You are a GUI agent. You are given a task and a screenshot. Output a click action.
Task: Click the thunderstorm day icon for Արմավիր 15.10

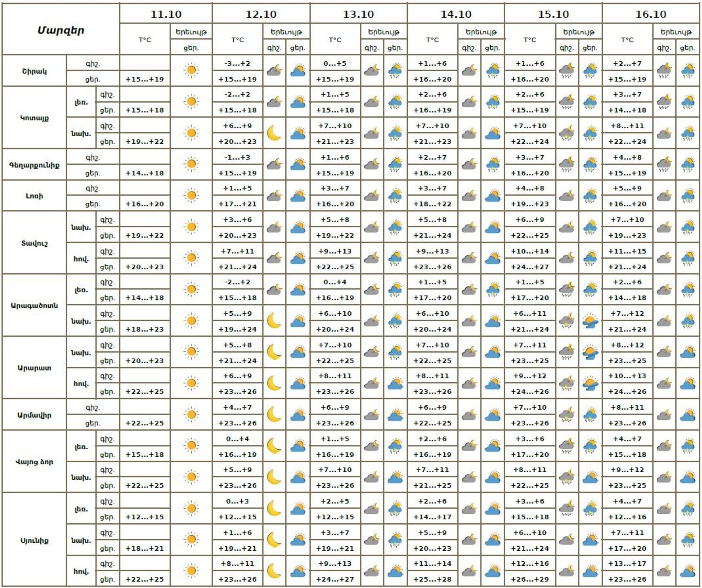[x=590, y=415]
